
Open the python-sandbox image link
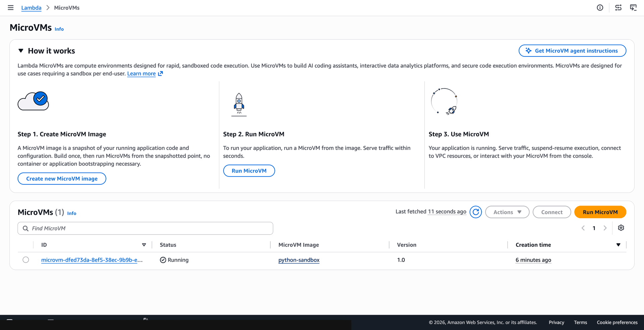click(299, 260)
